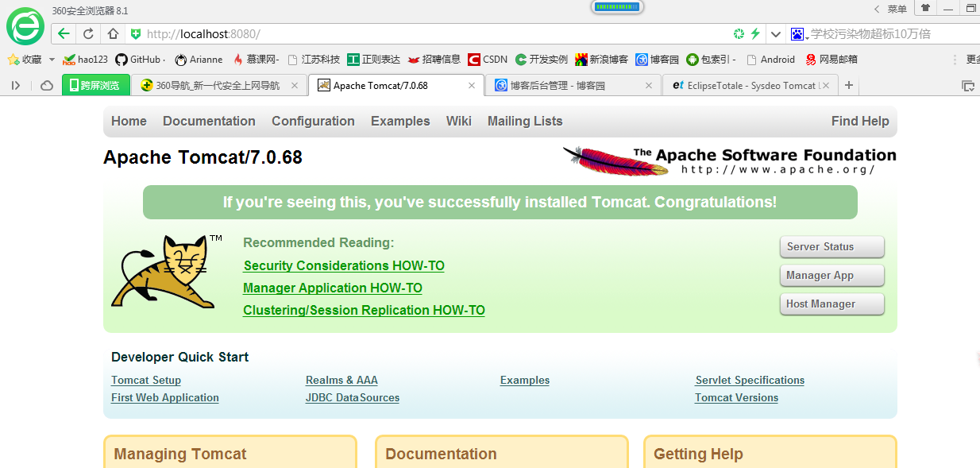Open Mailing Lists in the nav bar
This screenshot has height=468, width=980.
pos(525,121)
